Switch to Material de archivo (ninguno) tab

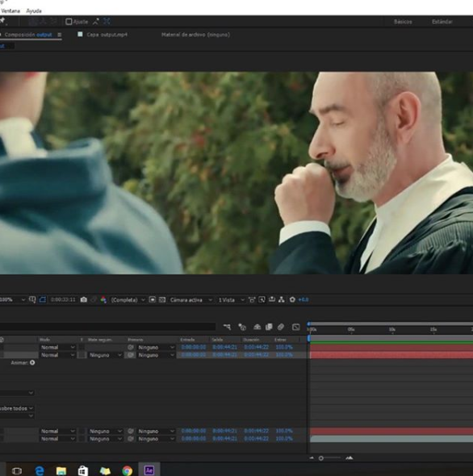coord(195,35)
